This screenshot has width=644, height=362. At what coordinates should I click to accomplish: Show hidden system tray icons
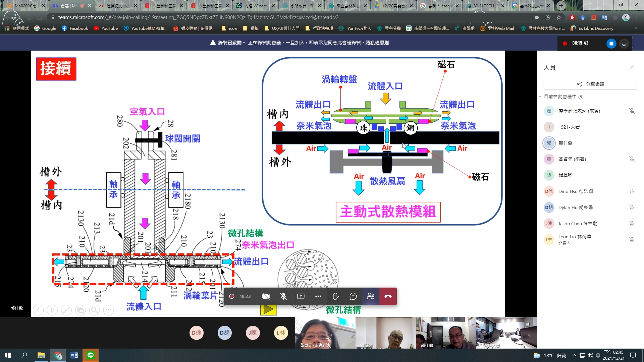(574, 355)
